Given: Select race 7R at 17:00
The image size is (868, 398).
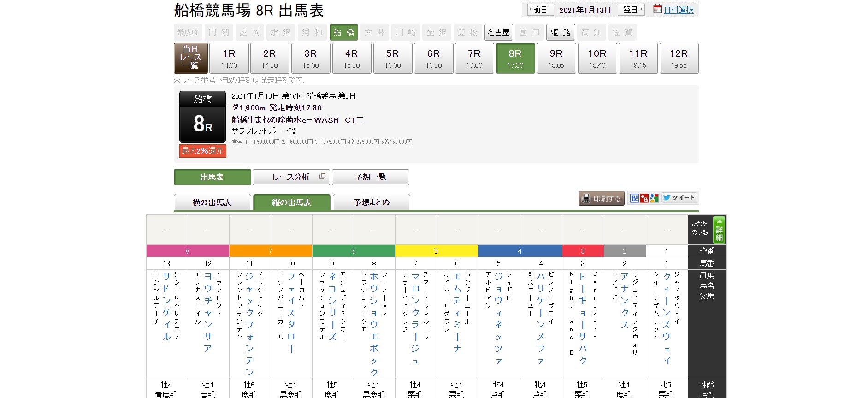Looking at the screenshot, I should (474, 58).
